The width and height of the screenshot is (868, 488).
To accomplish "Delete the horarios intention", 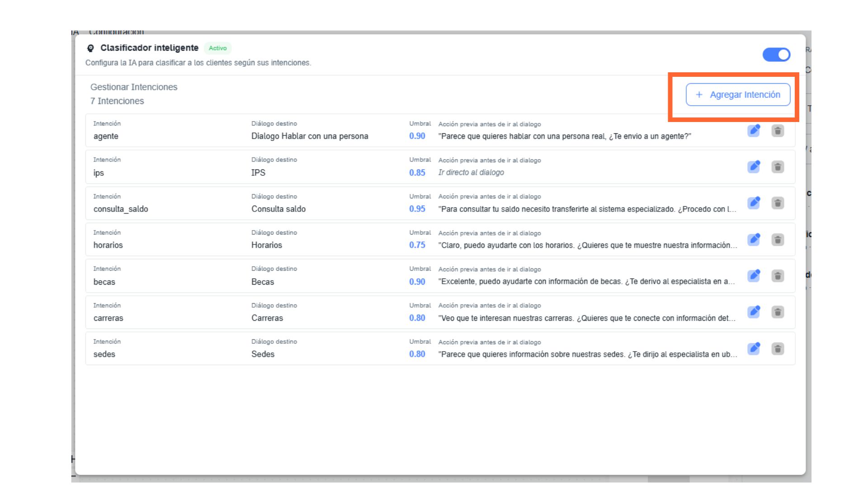I will click(778, 239).
